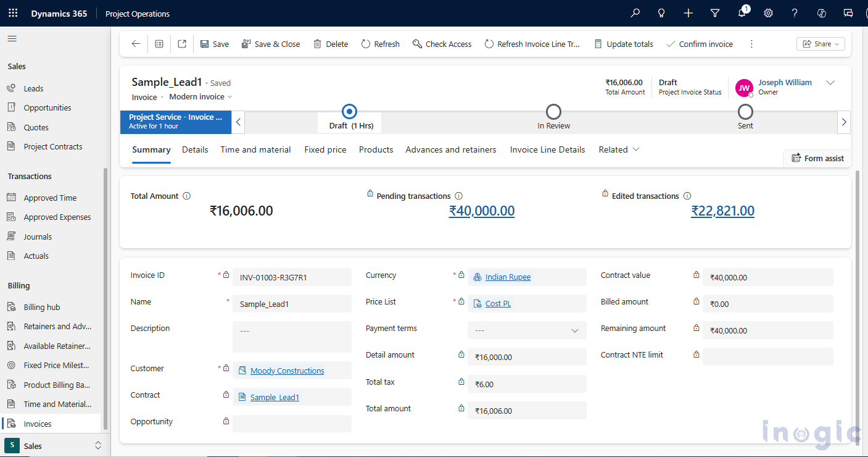The height and width of the screenshot is (457, 868).
Task: Open the Settings gear icon
Action: pos(768,13)
